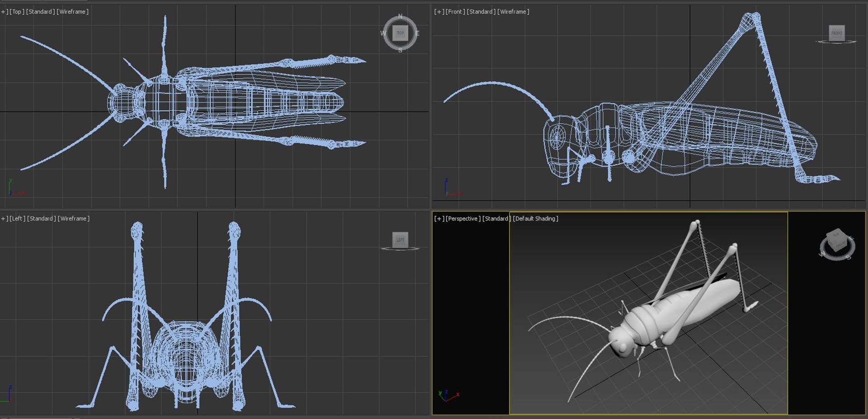The width and height of the screenshot is (868, 419).
Task: Click the ViewCube LEFT face in Left viewport
Action: (x=400, y=240)
